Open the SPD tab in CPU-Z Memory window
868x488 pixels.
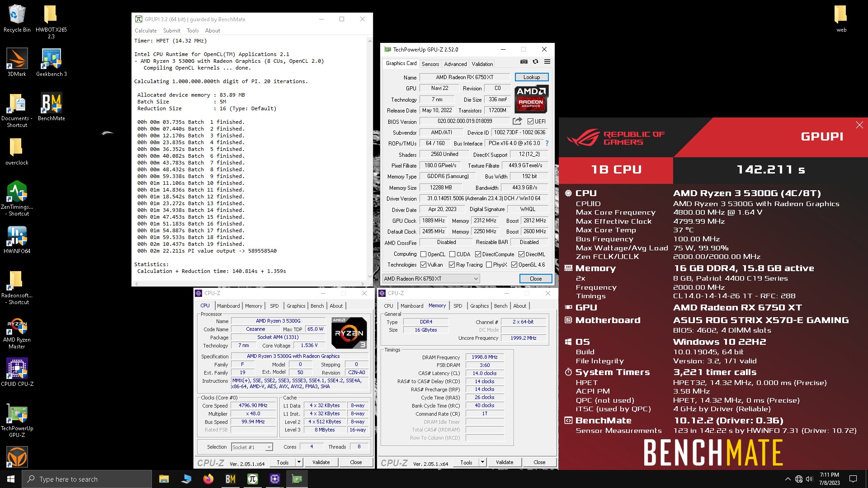(458, 306)
